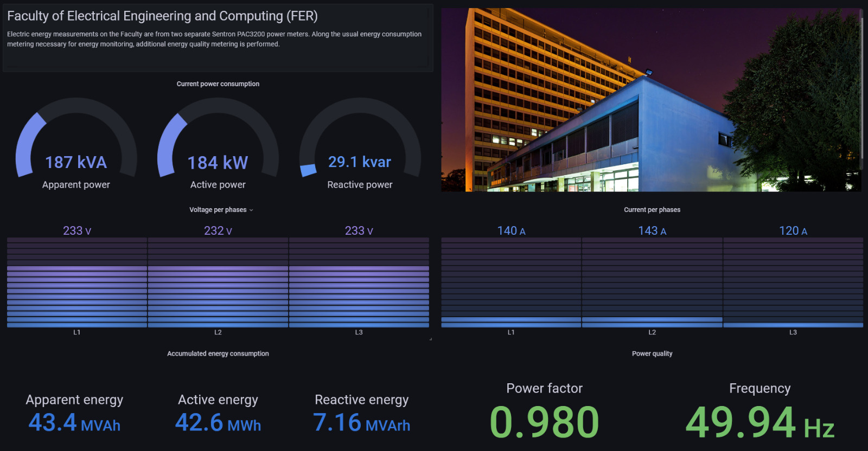This screenshot has width=868, height=451.
Task: Open the Voltage per phases panel dropdown
Action: click(251, 210)
